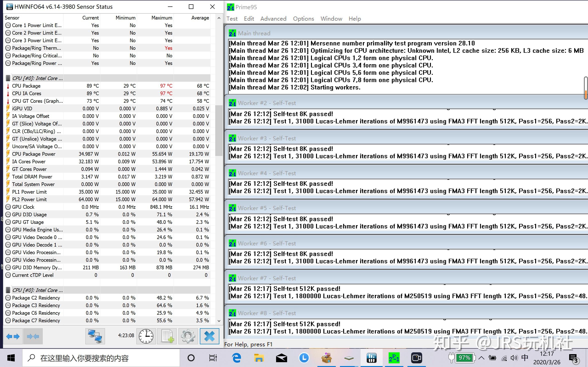588x367 pixels.
Task: Open the Test menu in Prime95
Action: [232, 19]
